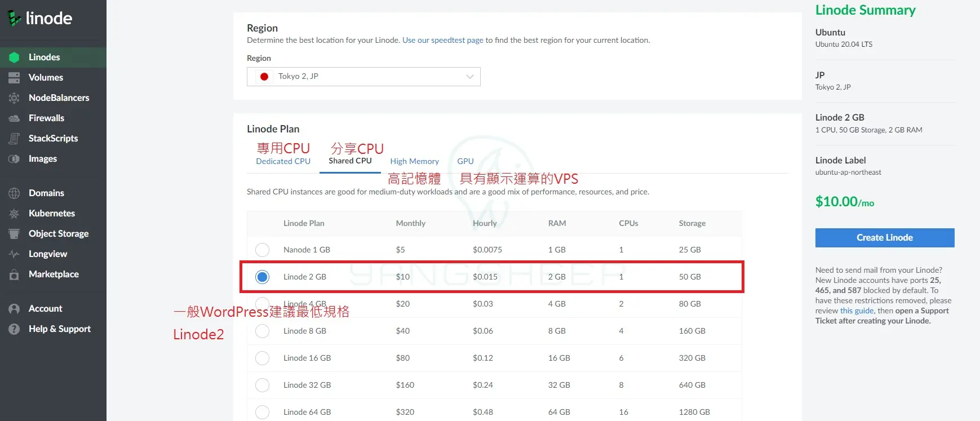The width and height of the screenshot is (980, 421).
Task: Click the Create Linode button
Action: coord(885,238)
